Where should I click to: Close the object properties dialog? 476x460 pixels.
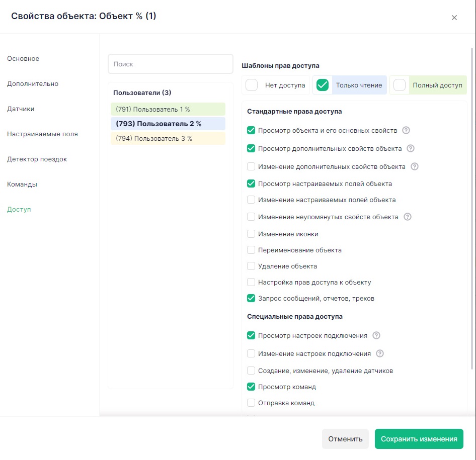point(454,18)
